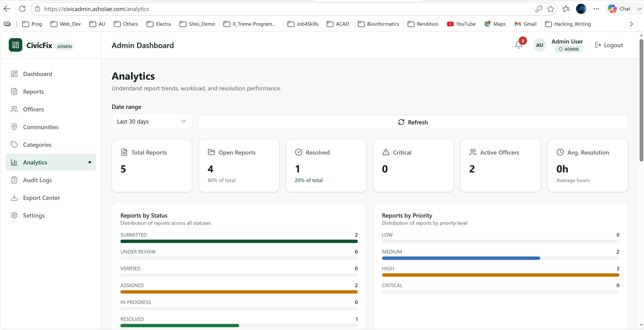
Task: Click the browser back arrow
Action: [x=7, y=9]
